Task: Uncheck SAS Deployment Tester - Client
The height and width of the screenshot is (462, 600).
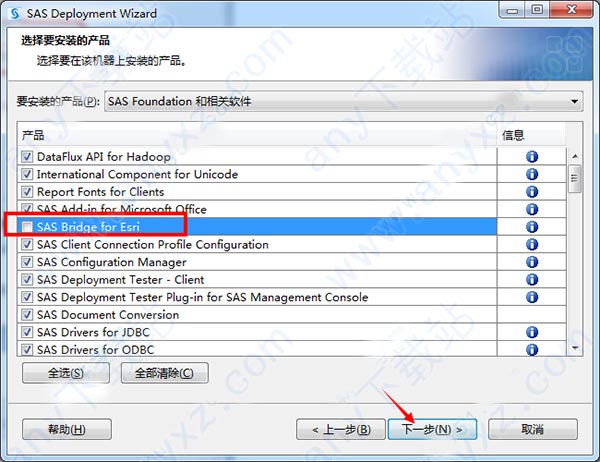Action: pos(27,279)
